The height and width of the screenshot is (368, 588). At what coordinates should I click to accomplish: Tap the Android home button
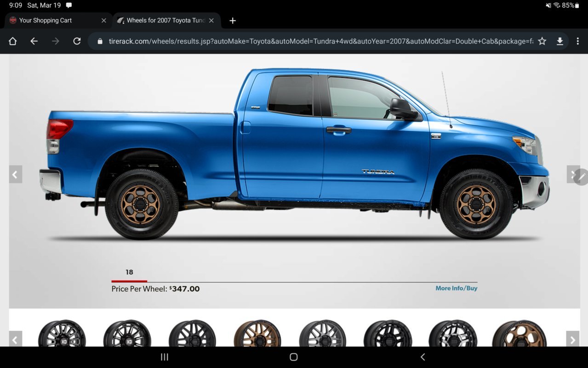click(294, 357)
